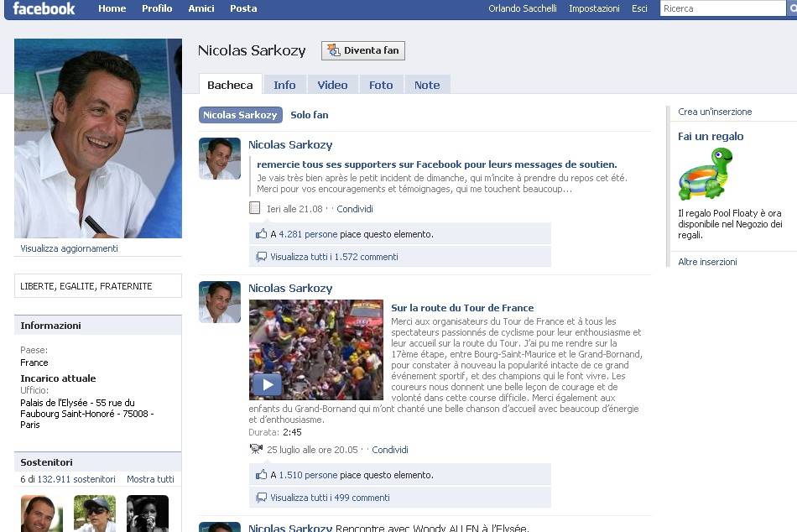Click Fai un regalo heading link
The width and height of the screenshot is (797, 532).
(711, 136)
